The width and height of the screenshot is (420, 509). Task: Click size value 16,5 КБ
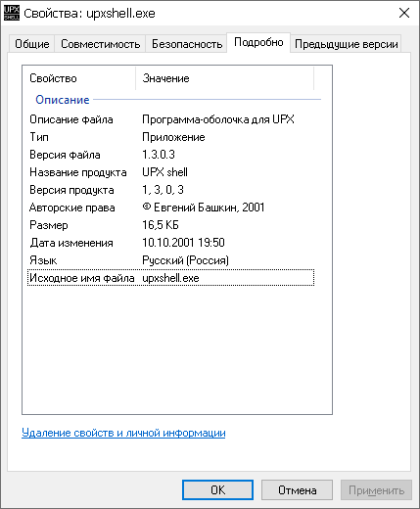coord(161,225)
